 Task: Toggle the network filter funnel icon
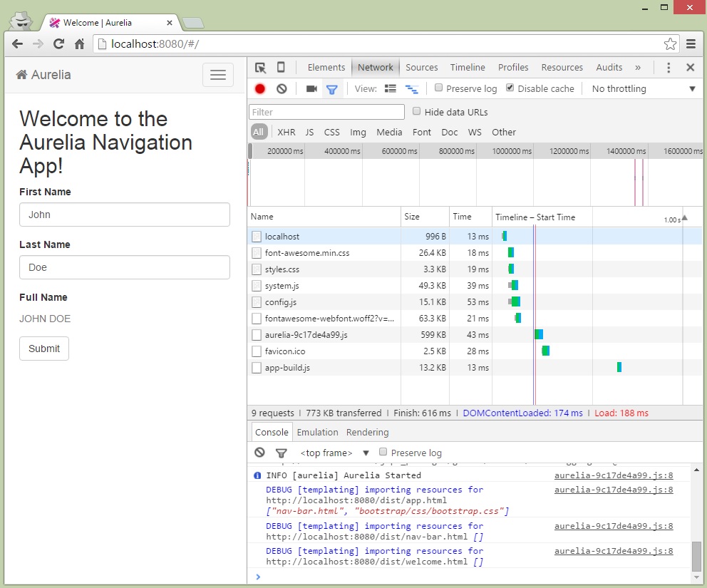(x=332, y=89)
